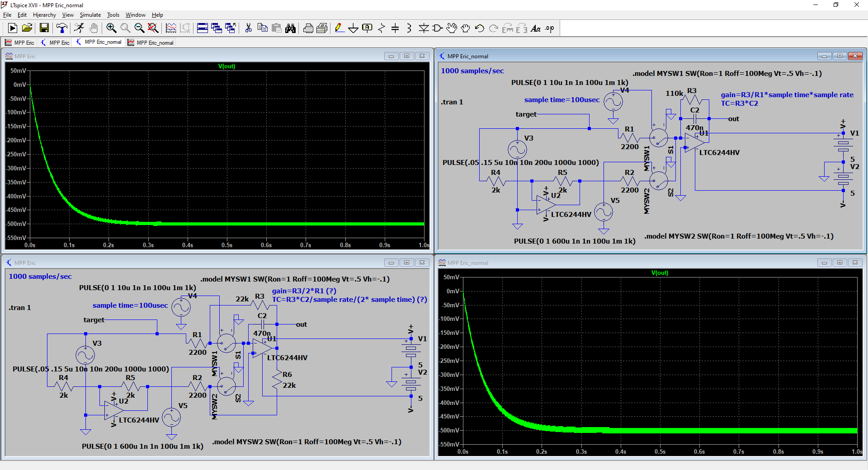Open the Simulate menu

click(90, 15)
